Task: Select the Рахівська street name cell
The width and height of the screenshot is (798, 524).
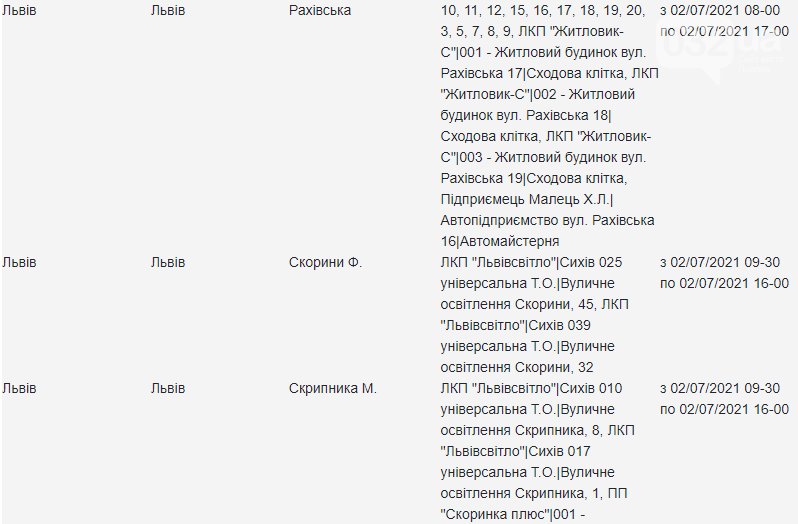Action: pyautogui.click(x=320, y=11)
